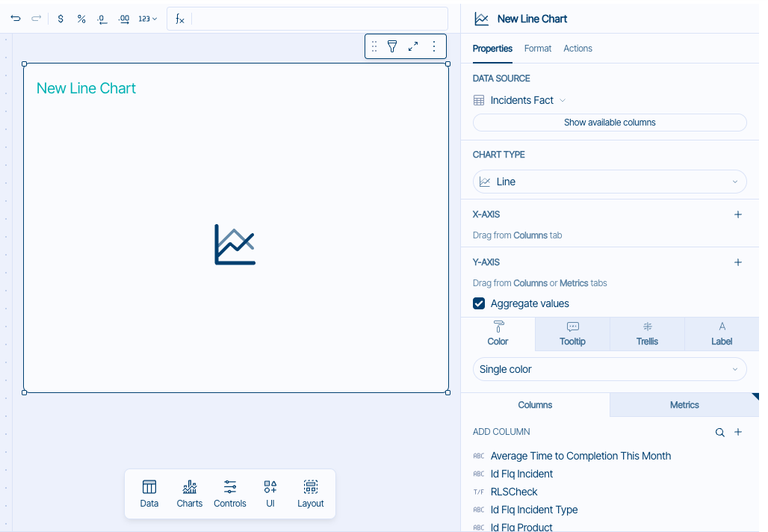This screenshot has width=768, height=532.
Task: Open chart's three-dot more menu
Action: coord(434,46)
